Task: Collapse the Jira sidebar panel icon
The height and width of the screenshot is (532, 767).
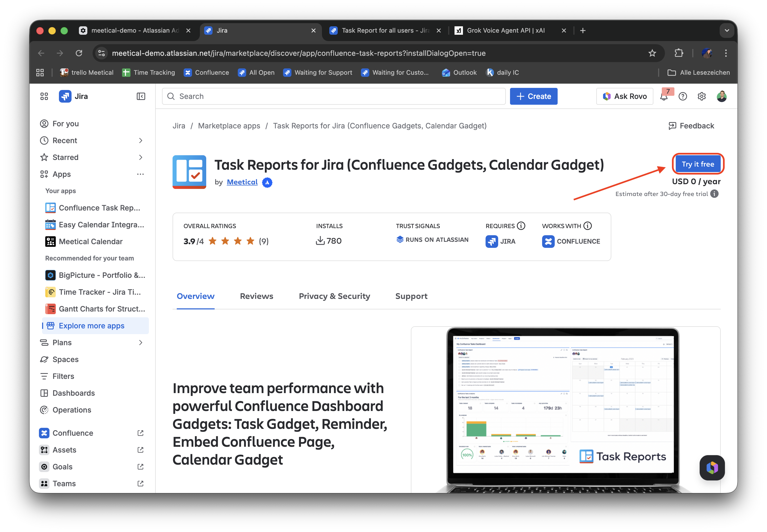Action: tap(141, 96)
